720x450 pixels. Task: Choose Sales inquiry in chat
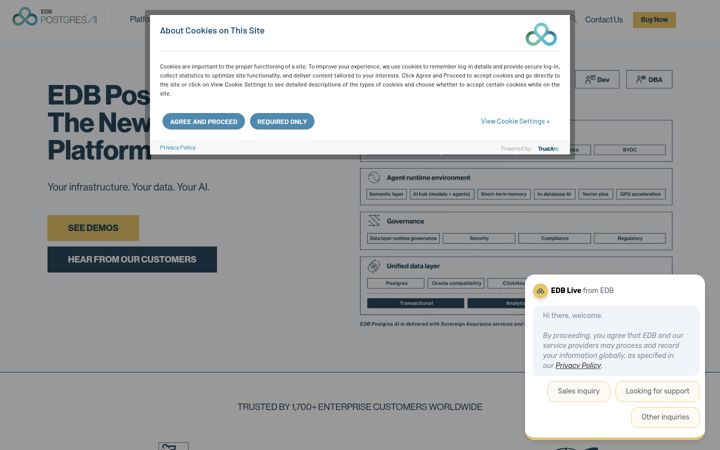579,391
